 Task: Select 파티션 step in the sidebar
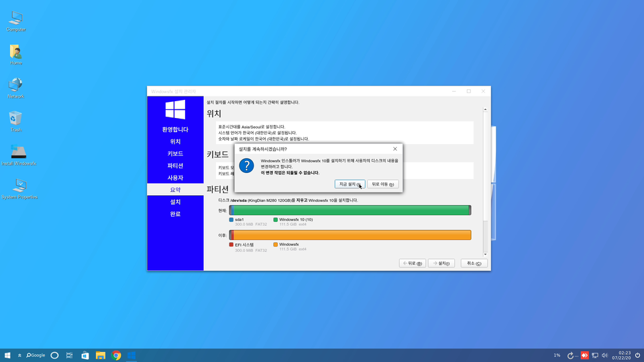pyautogui.click(x=175, y=166)
